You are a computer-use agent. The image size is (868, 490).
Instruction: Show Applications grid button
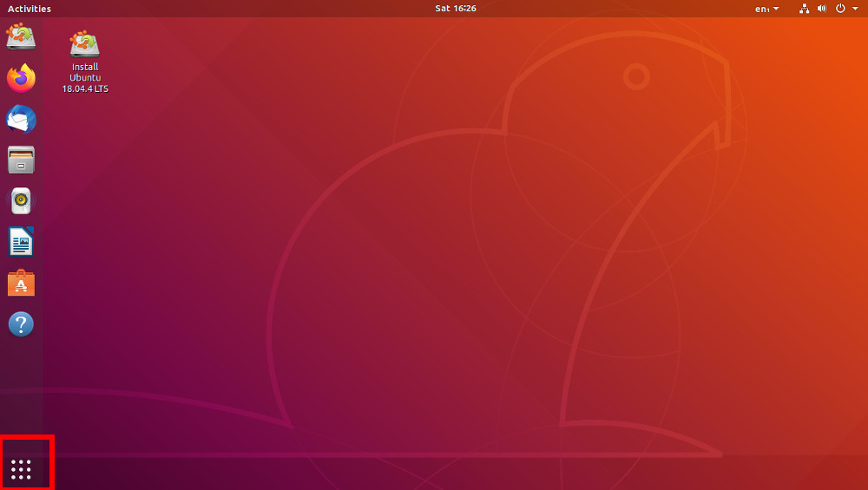21,469
